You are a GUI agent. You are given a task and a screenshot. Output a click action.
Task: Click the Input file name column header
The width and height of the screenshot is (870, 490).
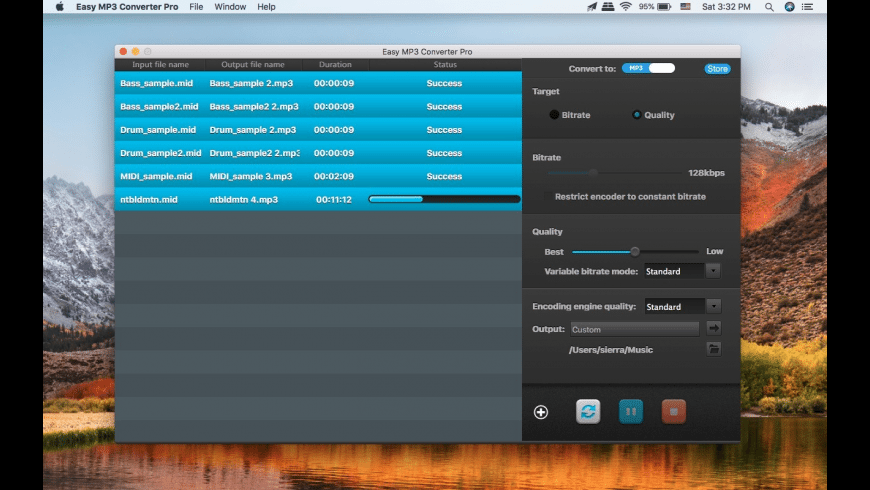pos(160,64)
